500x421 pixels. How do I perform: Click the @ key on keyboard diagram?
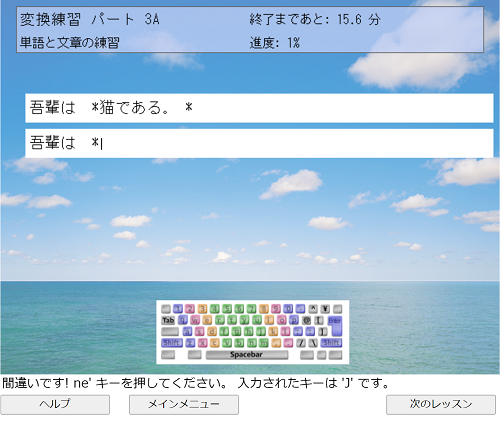click(307, 320)
